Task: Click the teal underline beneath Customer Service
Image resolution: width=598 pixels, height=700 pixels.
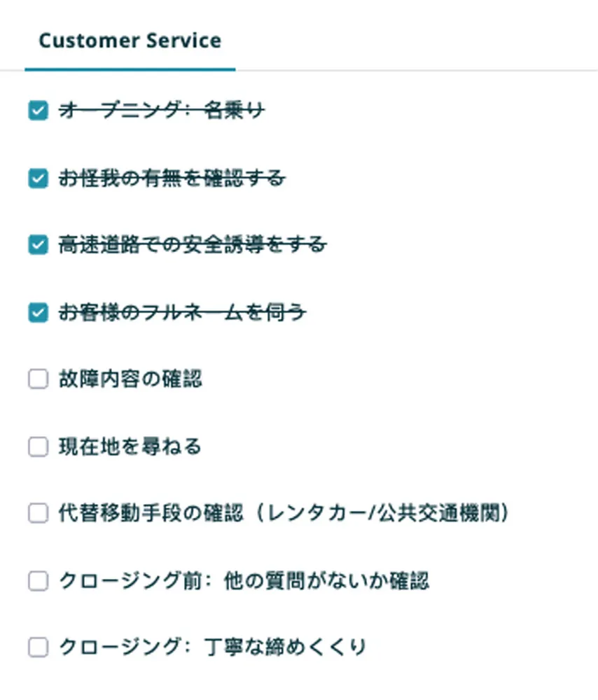Action: point(130,69)
